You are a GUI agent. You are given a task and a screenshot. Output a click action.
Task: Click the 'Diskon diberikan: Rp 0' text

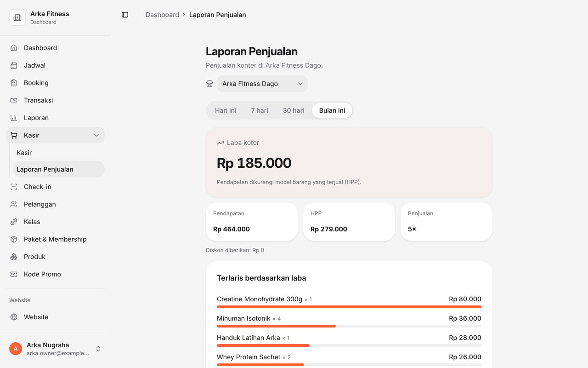tap(235, 250)
